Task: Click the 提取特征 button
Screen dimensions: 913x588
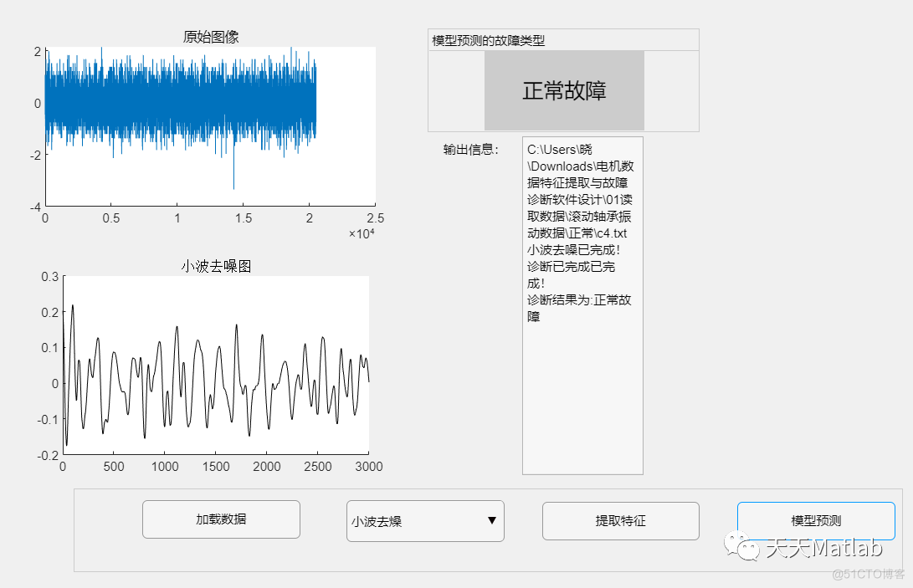Action: 621,521
